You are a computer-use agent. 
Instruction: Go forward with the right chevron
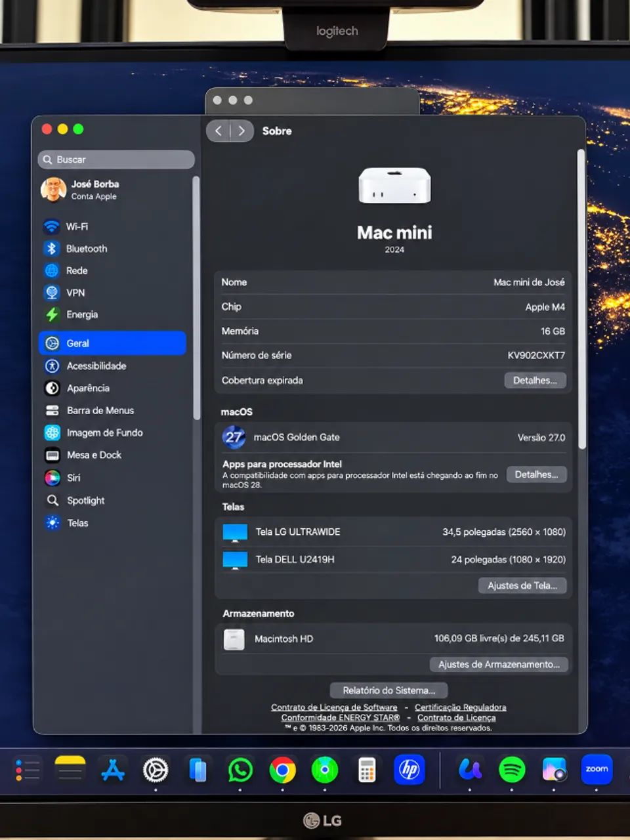tap(241, 131)
